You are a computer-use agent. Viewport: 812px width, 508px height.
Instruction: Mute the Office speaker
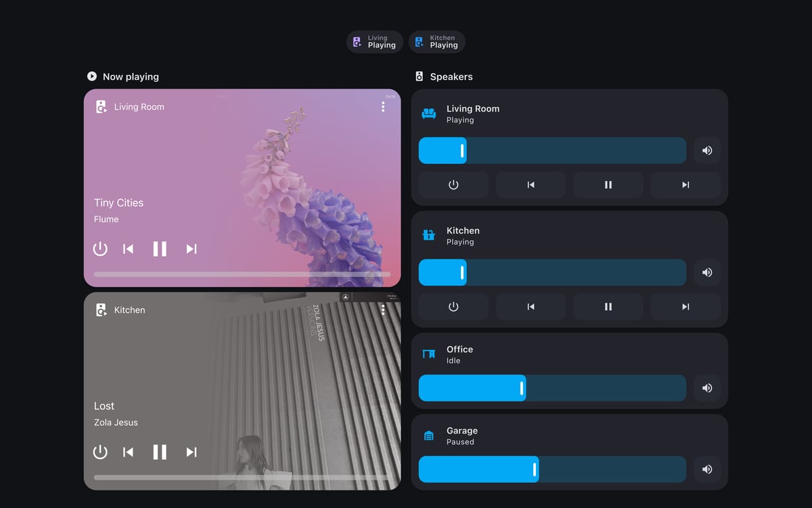point(707,388)
